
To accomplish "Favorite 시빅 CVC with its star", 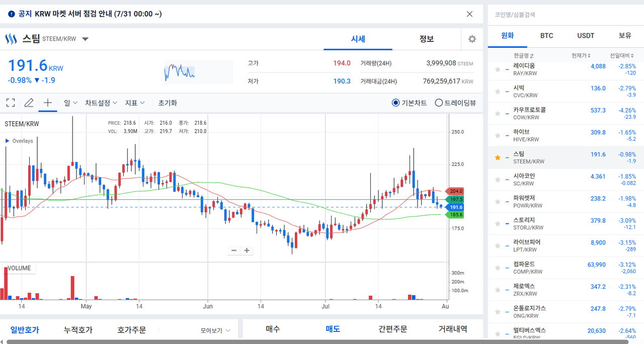I will click(x=498, y=92).
